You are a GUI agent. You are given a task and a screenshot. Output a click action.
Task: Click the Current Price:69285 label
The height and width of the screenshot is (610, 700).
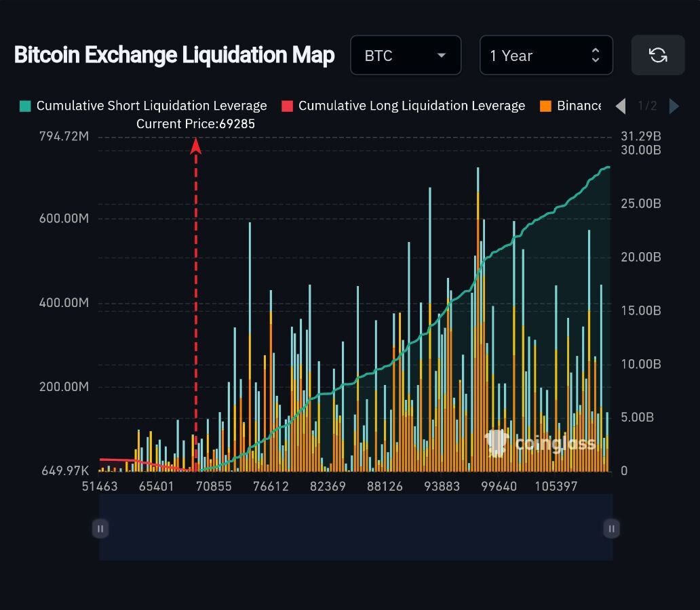195,123
